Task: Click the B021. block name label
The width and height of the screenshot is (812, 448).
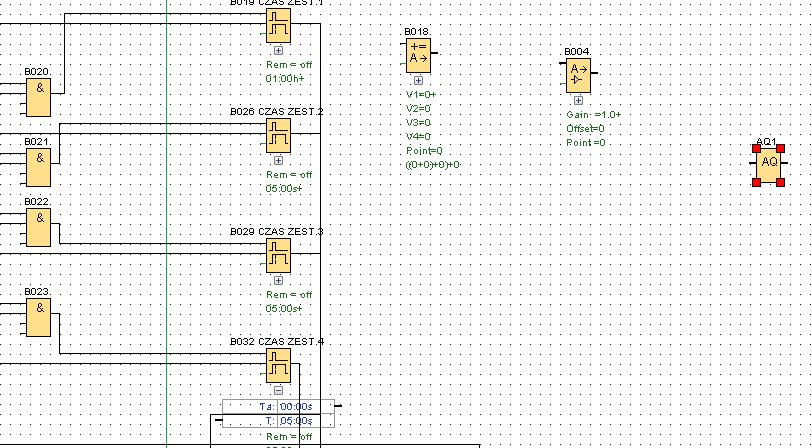Action: click(38, 141)
